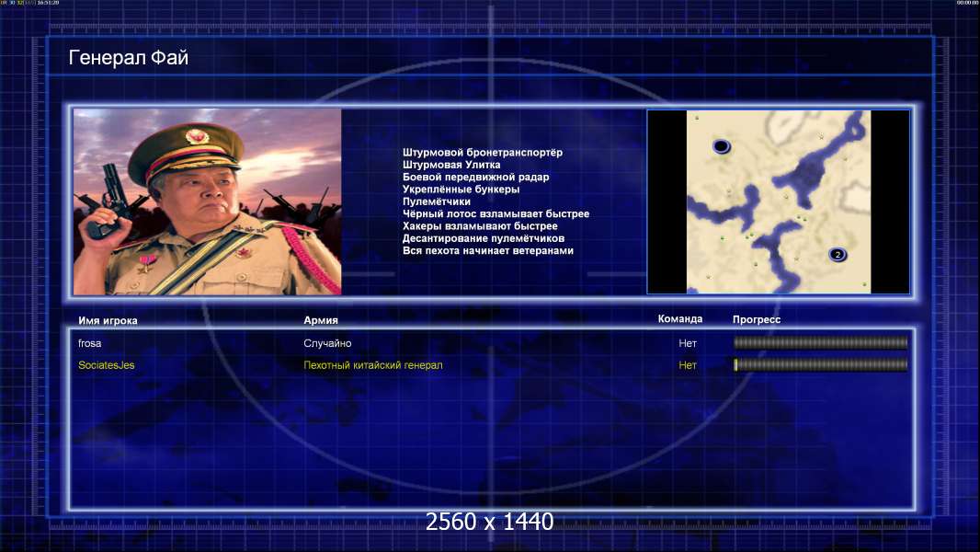Image resolution: width=980 pixels, height=552 pixels.
Task: Select 'Штурмовая Улитка' ability line
Action: [451, 165]
